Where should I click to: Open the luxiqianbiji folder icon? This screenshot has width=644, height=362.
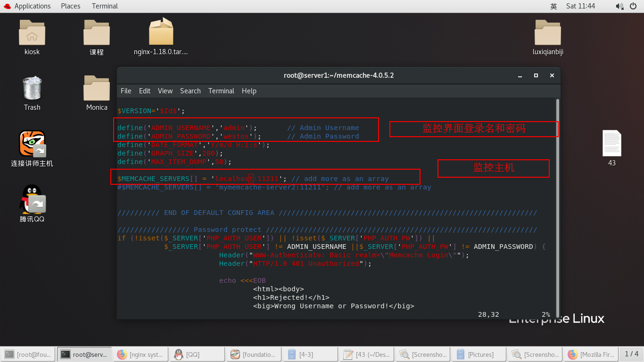coord(548,33)
